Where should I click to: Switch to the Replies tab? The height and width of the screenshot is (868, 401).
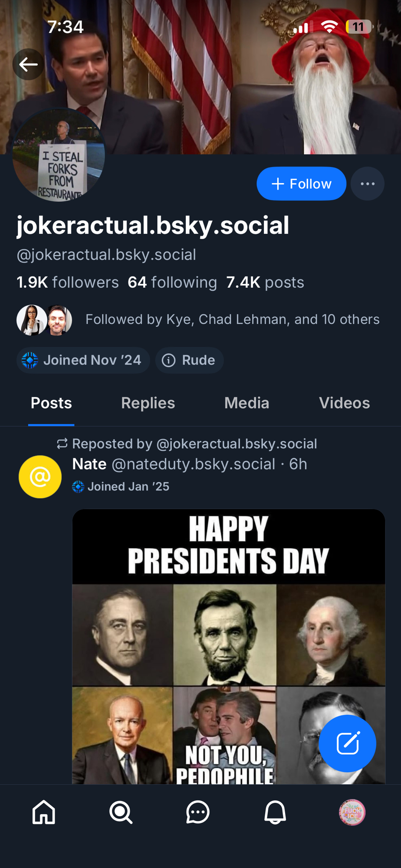(x=148, y=403)
